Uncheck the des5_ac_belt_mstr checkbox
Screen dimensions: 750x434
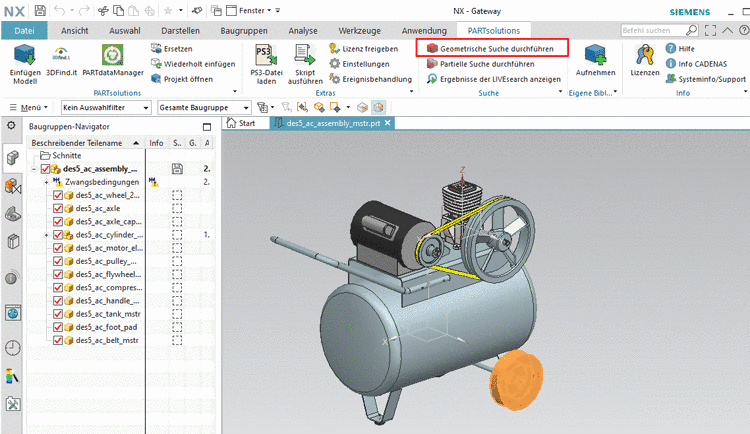(58, 340)
